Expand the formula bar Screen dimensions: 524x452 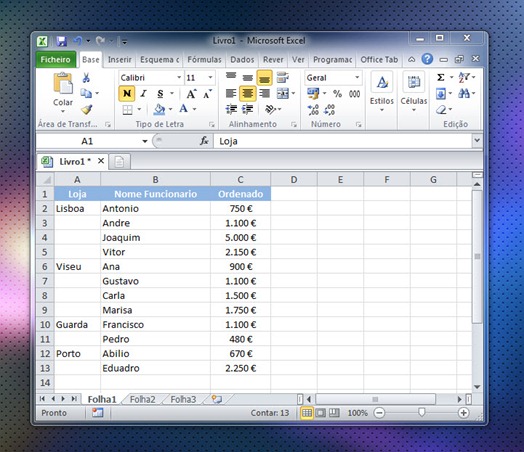(x=477, y=141)
